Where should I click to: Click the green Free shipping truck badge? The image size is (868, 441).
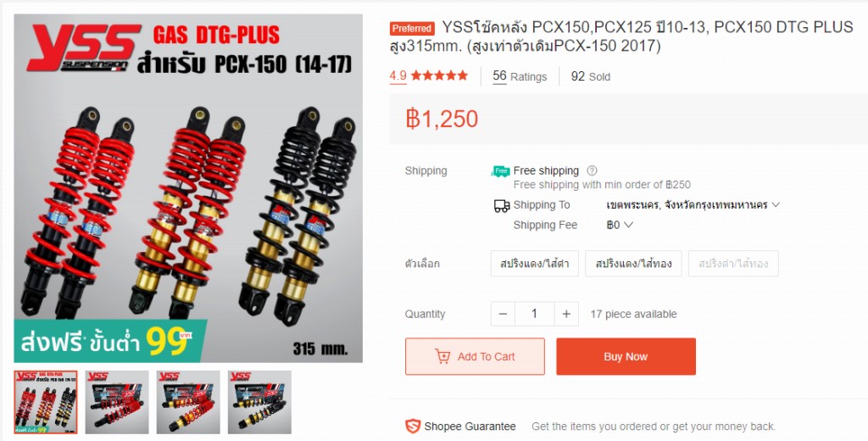500,171
